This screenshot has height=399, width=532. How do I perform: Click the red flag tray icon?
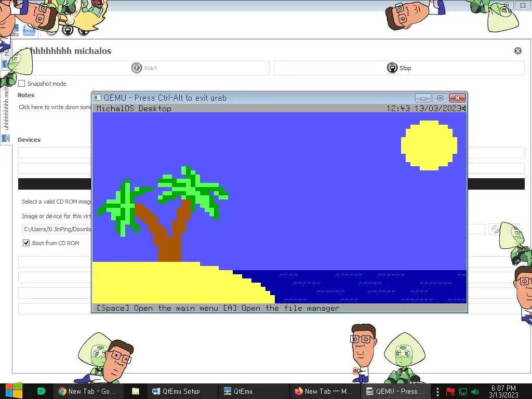tap(450, 392)
